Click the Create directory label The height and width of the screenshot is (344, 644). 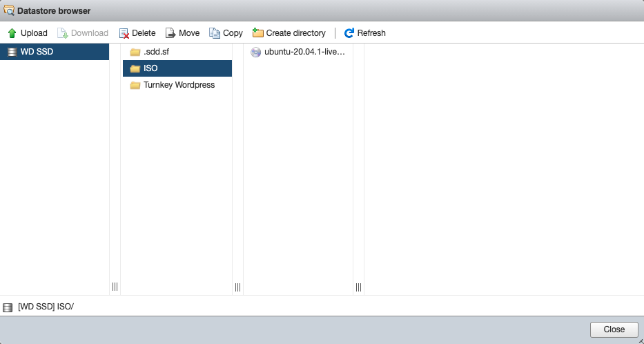click(x=295, y=33)
